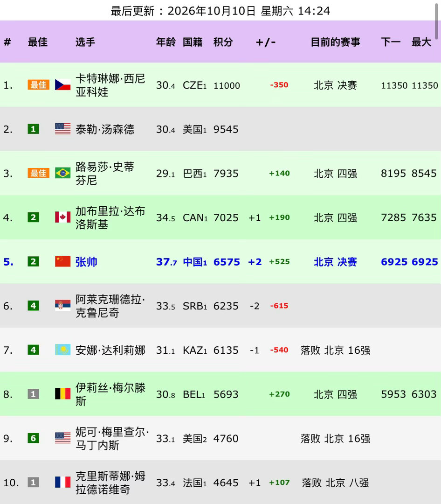This screenshot has width=441, height=504.
Task: Open player 安娜·达利莉娜
Action: pyautogui.click(x=110, y=350)
